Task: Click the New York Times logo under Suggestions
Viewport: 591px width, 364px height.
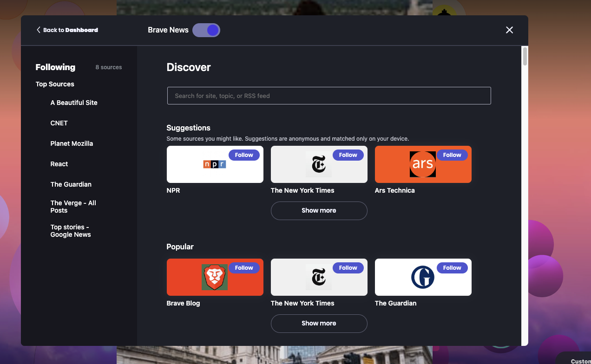Action: pyautogui.click(x=319, y=164)
